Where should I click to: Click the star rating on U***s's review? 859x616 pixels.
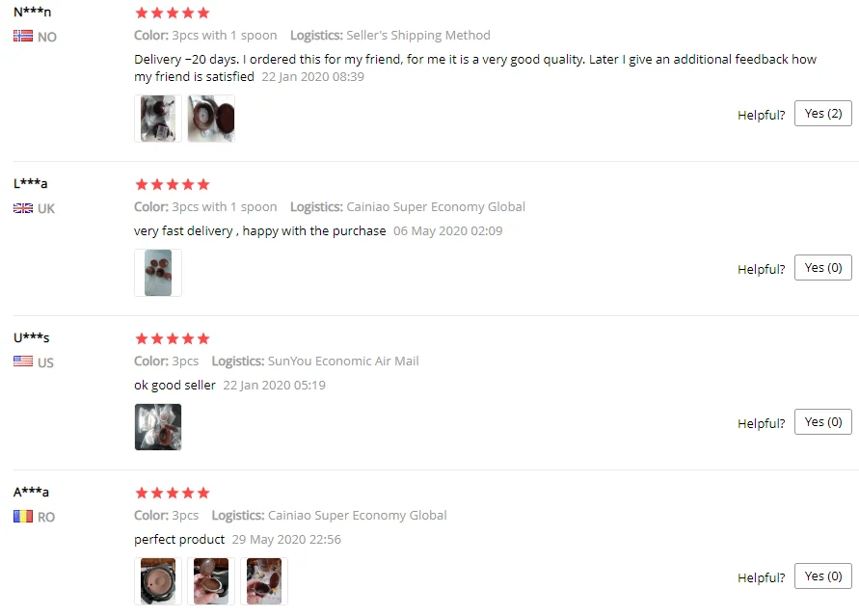click(173, 339)
